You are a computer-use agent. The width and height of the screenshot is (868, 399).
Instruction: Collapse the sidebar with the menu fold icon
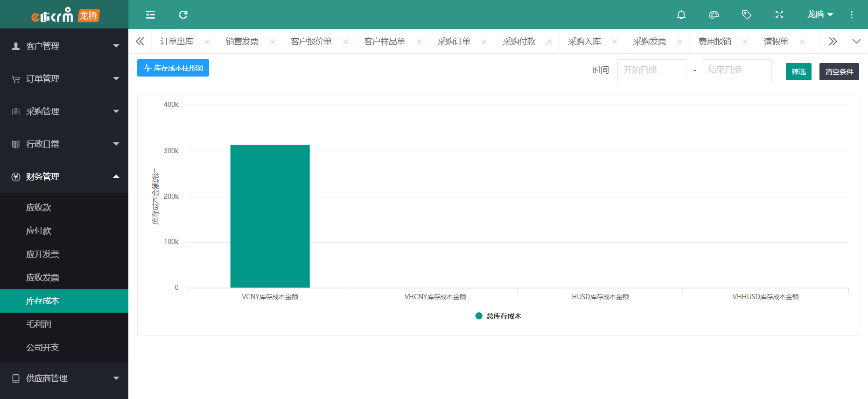click(150, 15)
